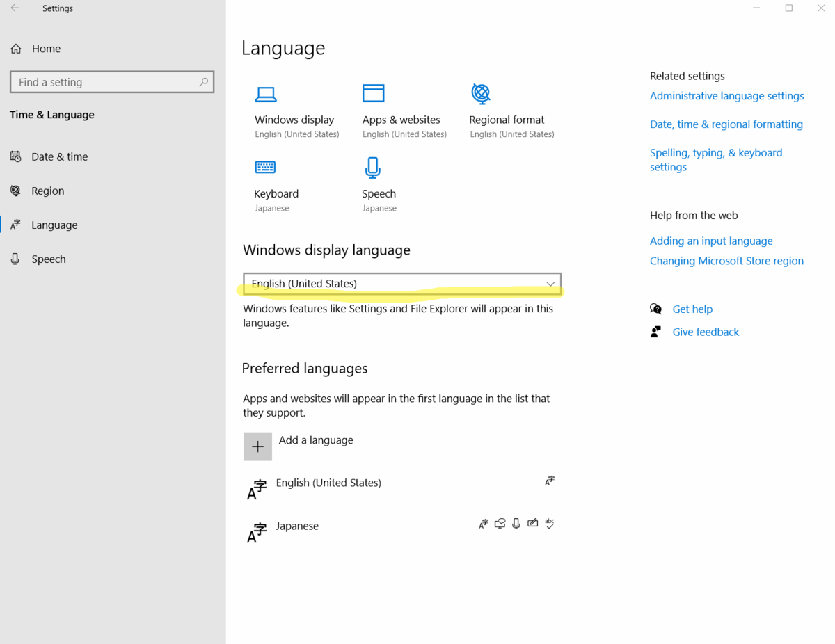This screenshot has height=644, width=835.
Task: Click display language feature icon on English row
Action: (x=550, y=481)
